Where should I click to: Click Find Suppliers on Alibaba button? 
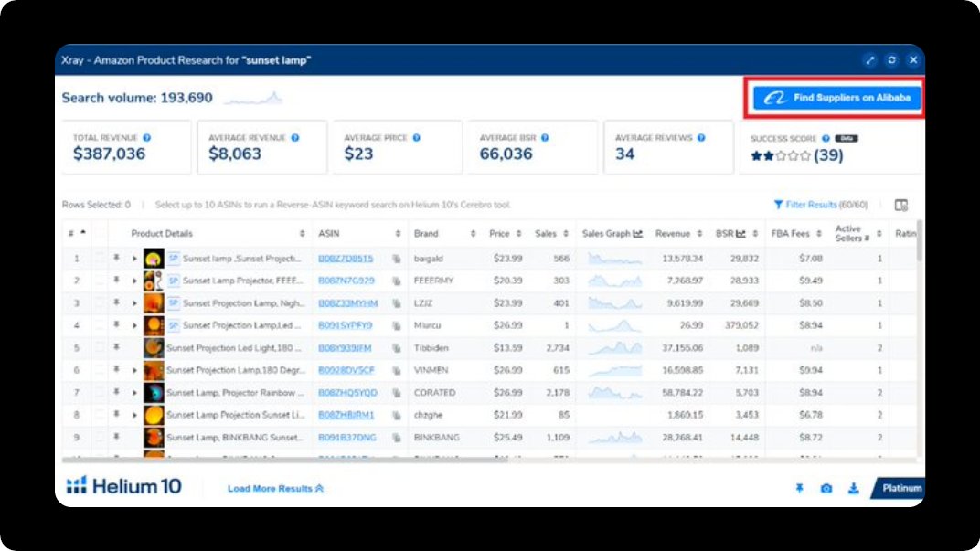[x=836, y=98]
